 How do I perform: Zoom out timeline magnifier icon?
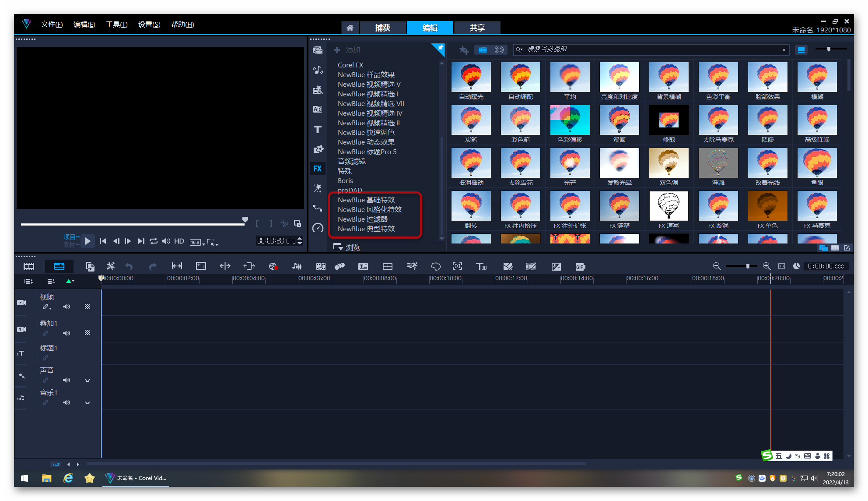click(x=717, y=266)
